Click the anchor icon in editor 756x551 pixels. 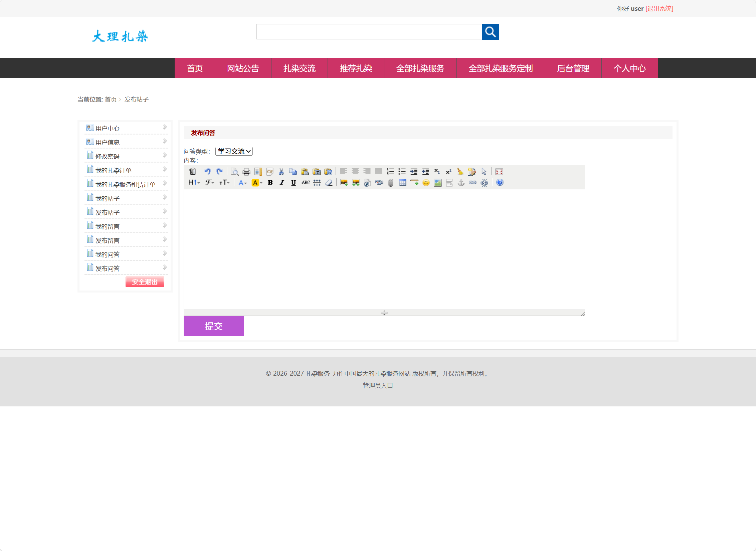click(461, 183)
